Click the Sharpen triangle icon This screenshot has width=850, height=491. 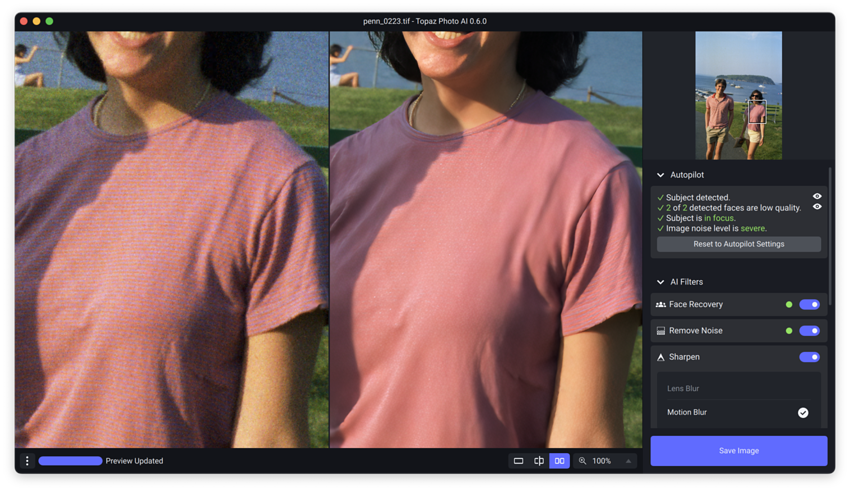tap(661, 357)
